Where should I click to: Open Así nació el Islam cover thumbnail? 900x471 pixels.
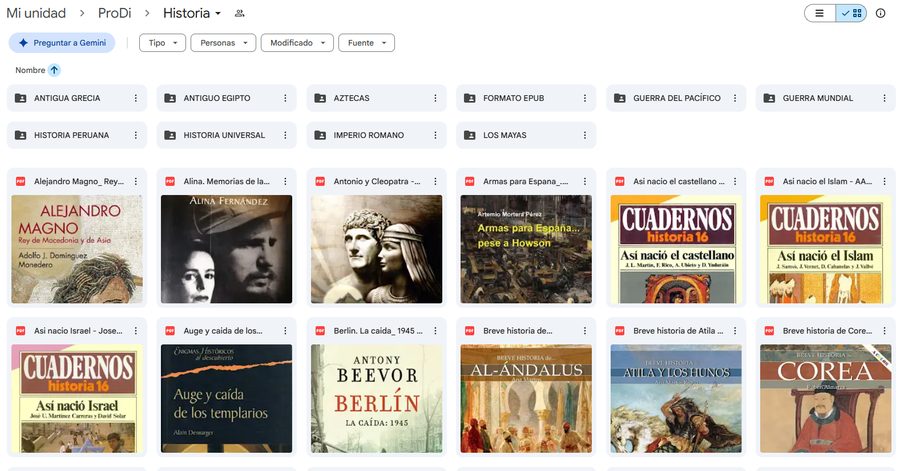[x=825, y=249]
